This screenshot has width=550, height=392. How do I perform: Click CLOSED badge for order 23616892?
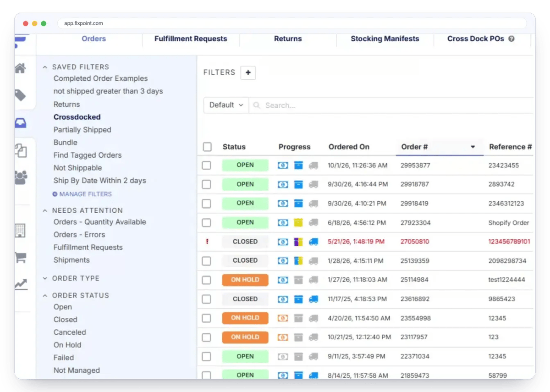(245, 299)
